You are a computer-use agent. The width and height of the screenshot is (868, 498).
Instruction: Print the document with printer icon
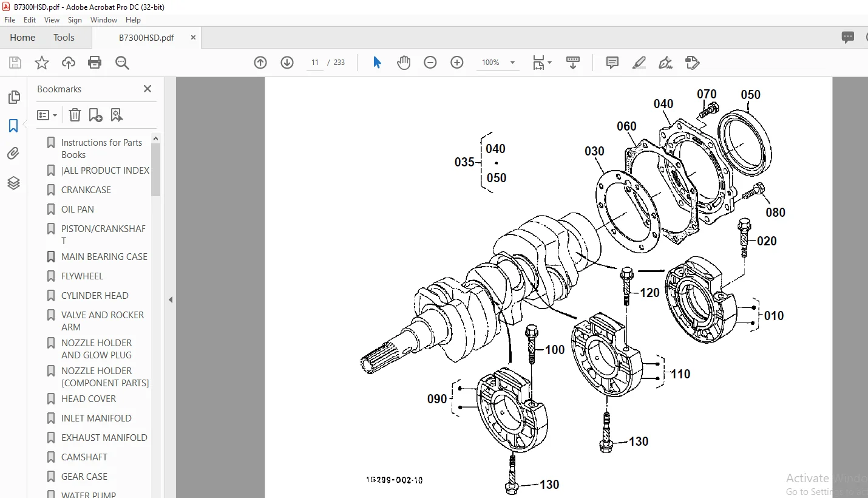[95, 63]
